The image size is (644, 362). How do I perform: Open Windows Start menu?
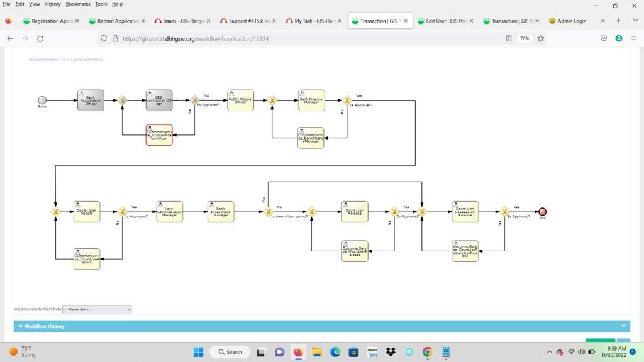198,352
